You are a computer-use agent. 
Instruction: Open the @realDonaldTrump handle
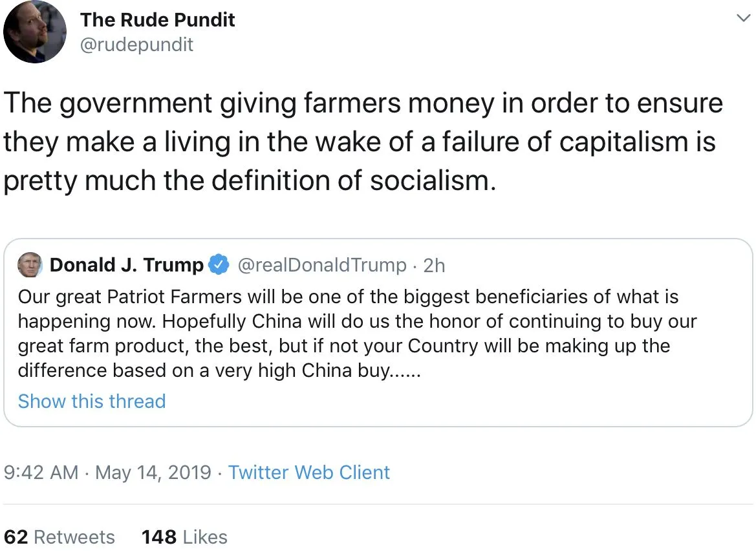(x=322, y=265)
